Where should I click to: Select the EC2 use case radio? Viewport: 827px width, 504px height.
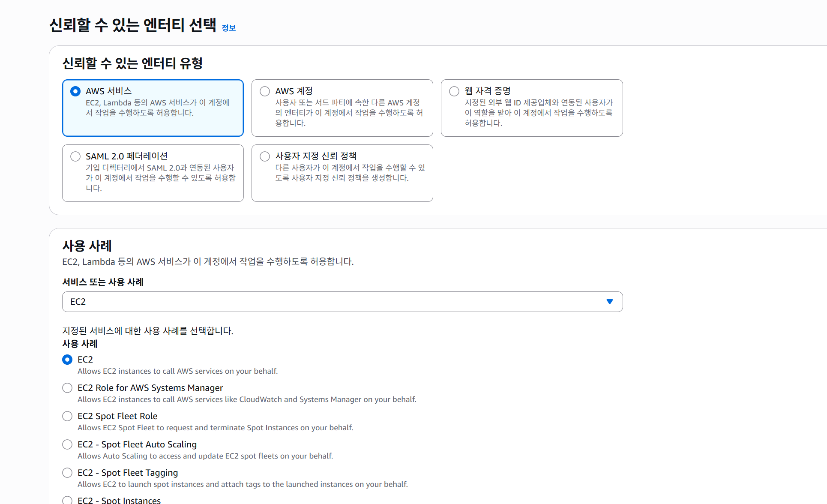click(67, 360)
